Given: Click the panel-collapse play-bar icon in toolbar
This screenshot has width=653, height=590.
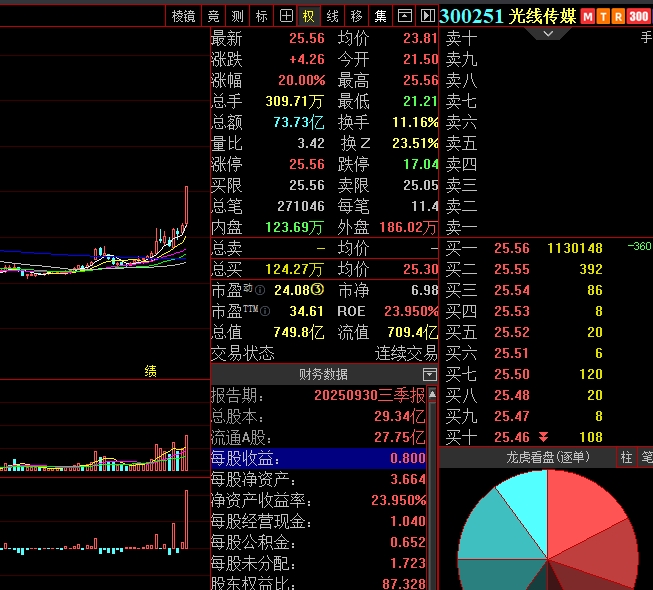Looking at the screenshot, I should coord(427,16).
